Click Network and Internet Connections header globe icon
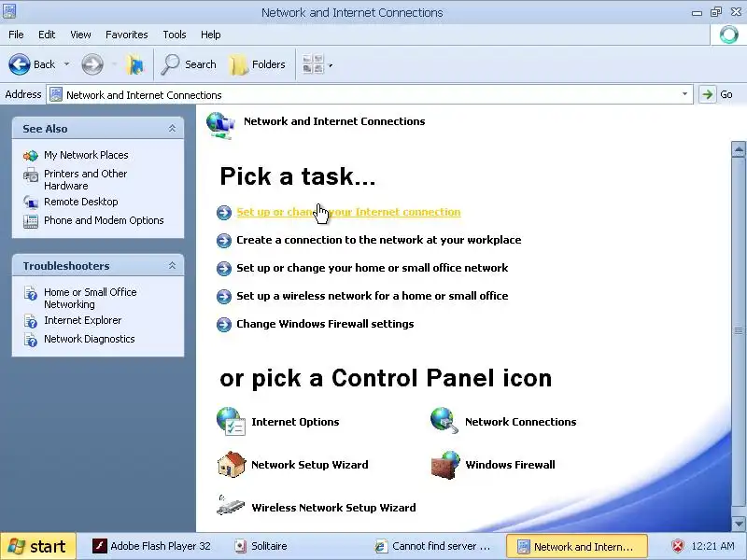This screenshot has height=560, width=747. (x=220, y=125)
